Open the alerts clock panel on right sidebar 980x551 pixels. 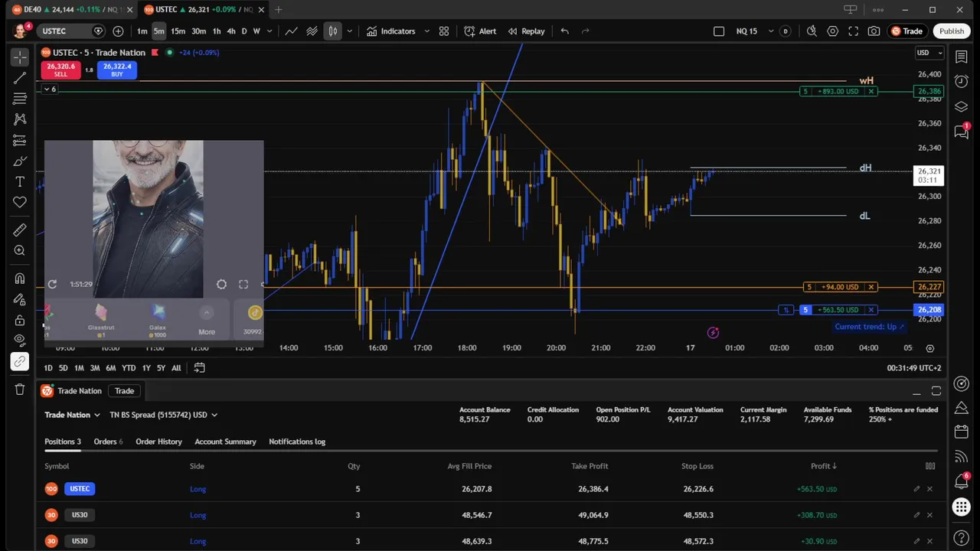[962, 82]
